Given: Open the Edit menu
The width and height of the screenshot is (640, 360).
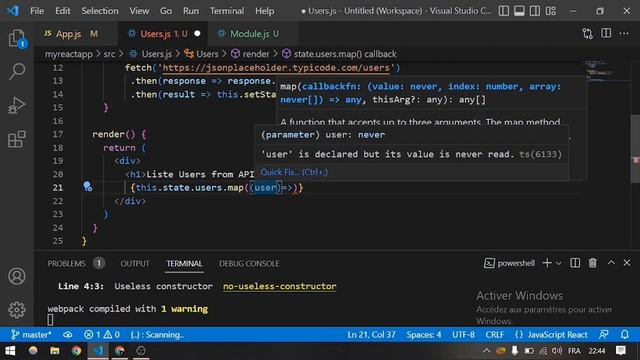Looking at the screenshot, I should click(62, 11).
